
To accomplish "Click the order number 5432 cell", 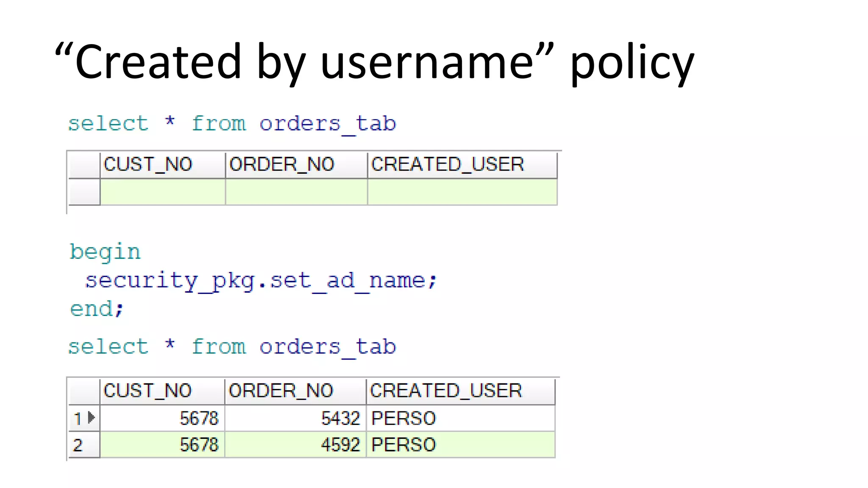I will click(295, 418).
